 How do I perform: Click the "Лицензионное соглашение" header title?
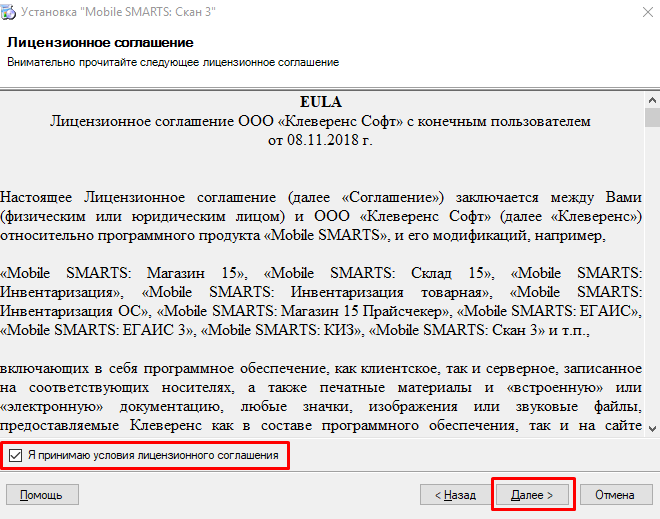click(100, 43)
